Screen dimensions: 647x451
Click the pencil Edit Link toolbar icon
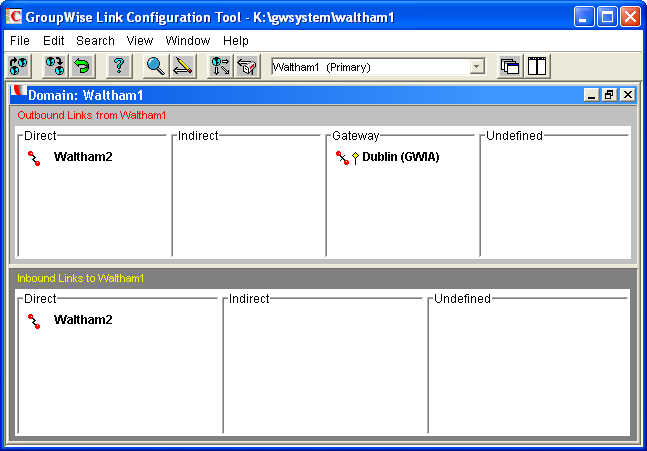coord(183,66)
